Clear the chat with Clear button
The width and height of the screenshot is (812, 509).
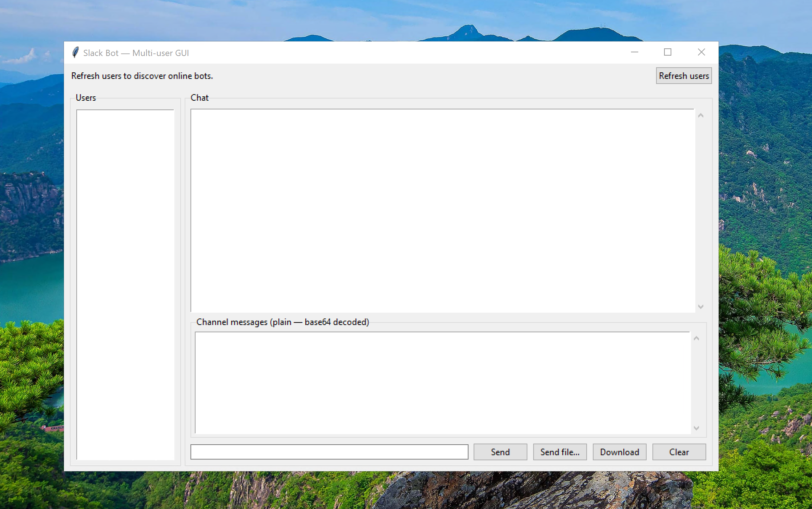(679, 452)
